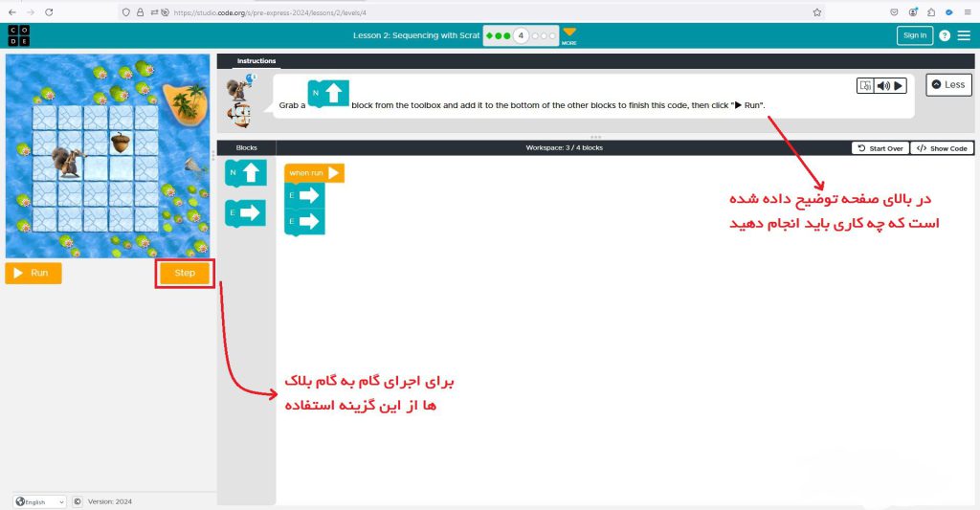
Task: Click the browser Back arrow
Action: click(12, 11)
